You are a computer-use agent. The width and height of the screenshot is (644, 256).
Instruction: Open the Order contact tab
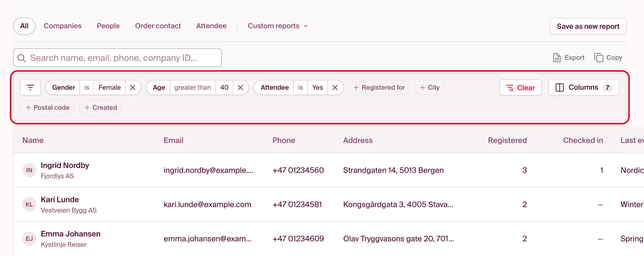(x=158, y=26)
